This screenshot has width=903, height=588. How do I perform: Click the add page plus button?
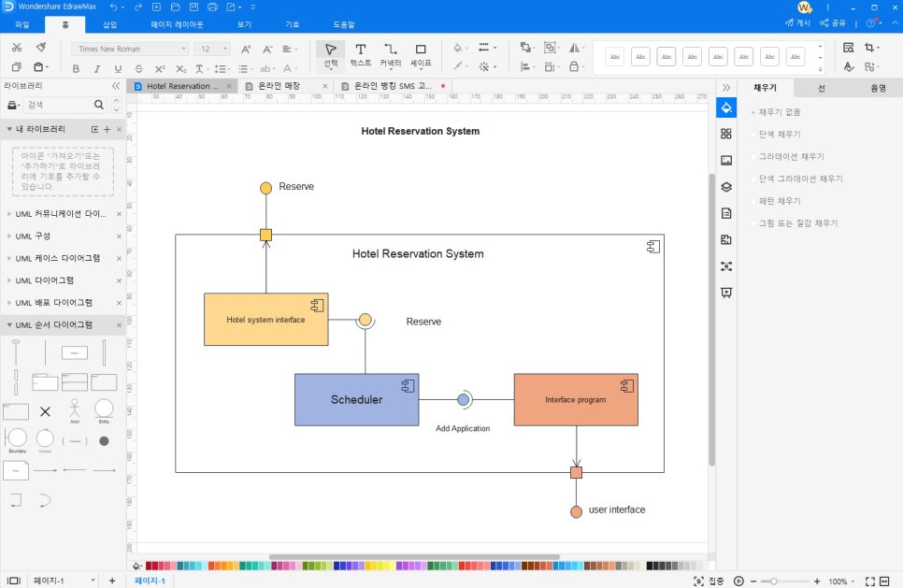click(112, 581)
